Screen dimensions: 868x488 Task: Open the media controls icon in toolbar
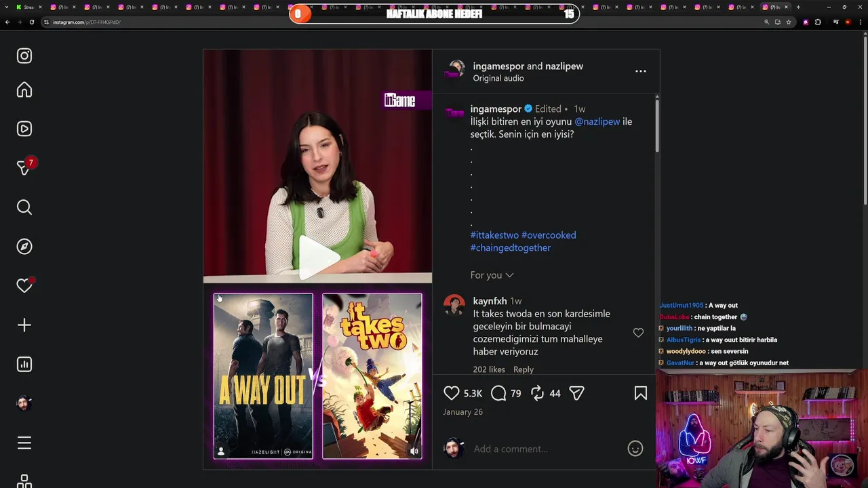pos(836,22)
